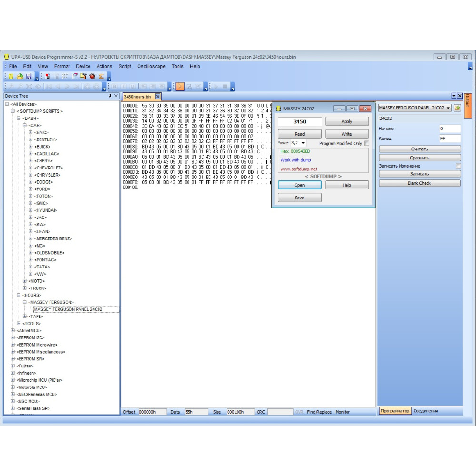Toggle the Program Modified Only checkbox

[367, 143]
